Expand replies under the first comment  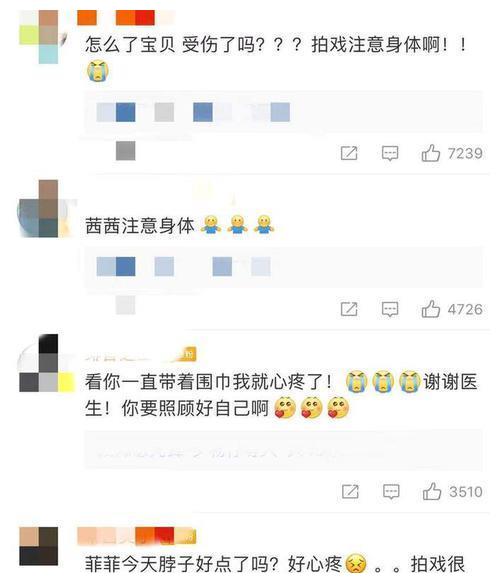284,112
